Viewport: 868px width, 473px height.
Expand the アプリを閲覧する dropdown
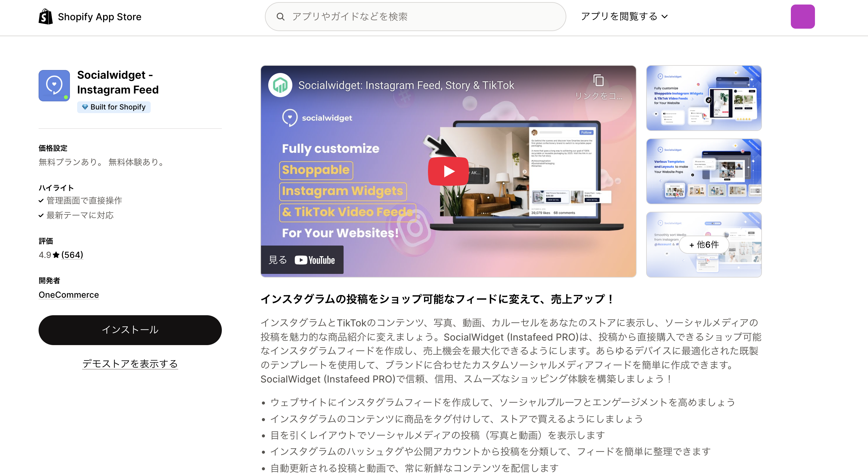click(624, 17)
